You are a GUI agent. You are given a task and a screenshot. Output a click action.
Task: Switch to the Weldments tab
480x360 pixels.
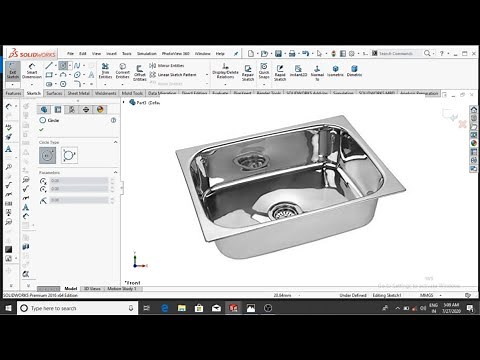pos(105,93)
